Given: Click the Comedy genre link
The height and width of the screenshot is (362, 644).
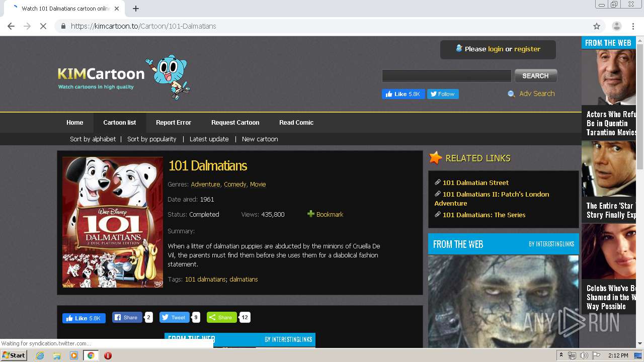Looking at the screenshot, I should point(235,185).
